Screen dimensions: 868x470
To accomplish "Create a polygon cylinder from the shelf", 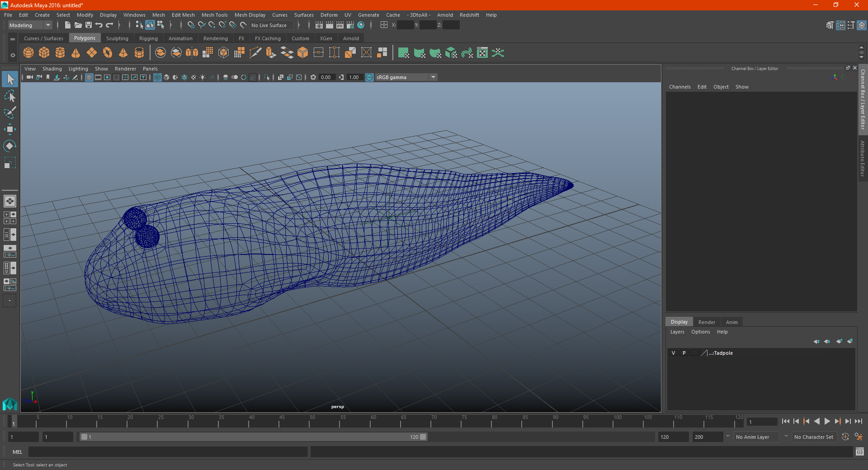I will 60,53.
